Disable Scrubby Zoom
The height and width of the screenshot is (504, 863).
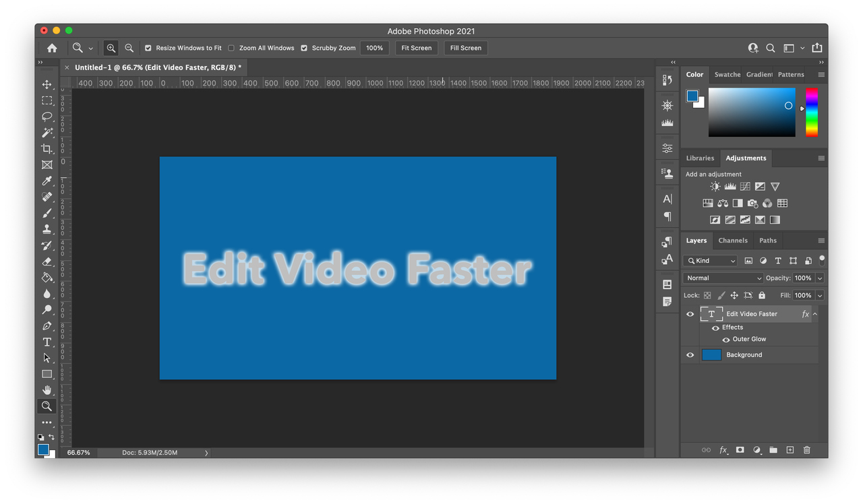point(303,48)
